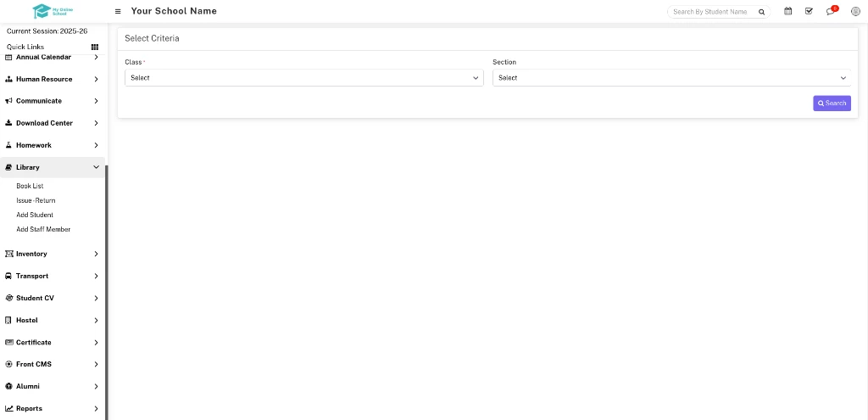Click the Download Center download icon

pyautogui.click(x=8, y=123)
